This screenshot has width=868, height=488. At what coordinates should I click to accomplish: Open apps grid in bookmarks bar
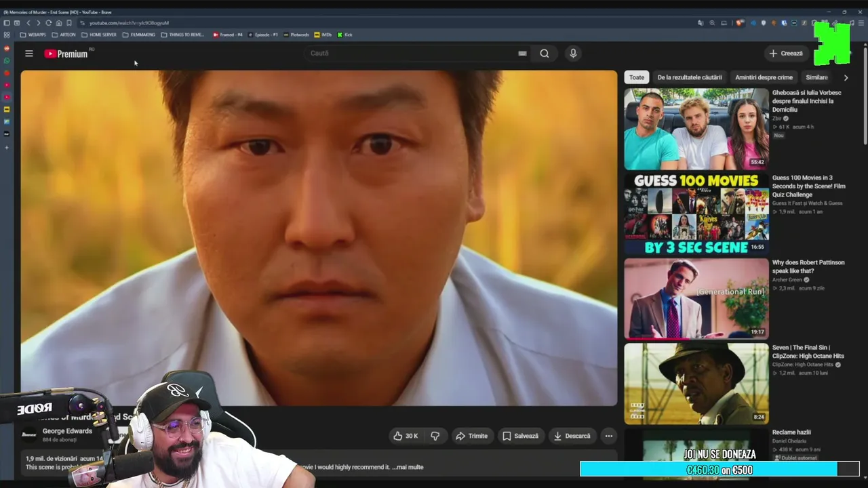coord(7,35)
